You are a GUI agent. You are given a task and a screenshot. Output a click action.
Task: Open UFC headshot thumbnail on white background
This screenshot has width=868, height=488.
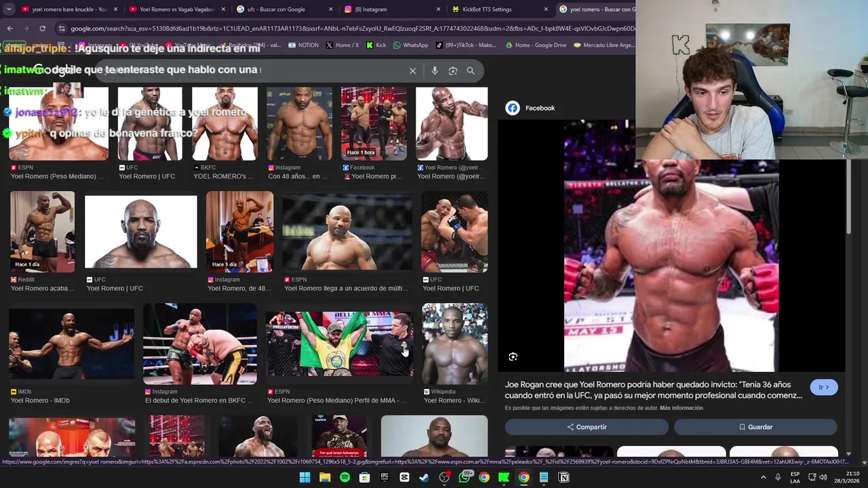click(141, 232)
